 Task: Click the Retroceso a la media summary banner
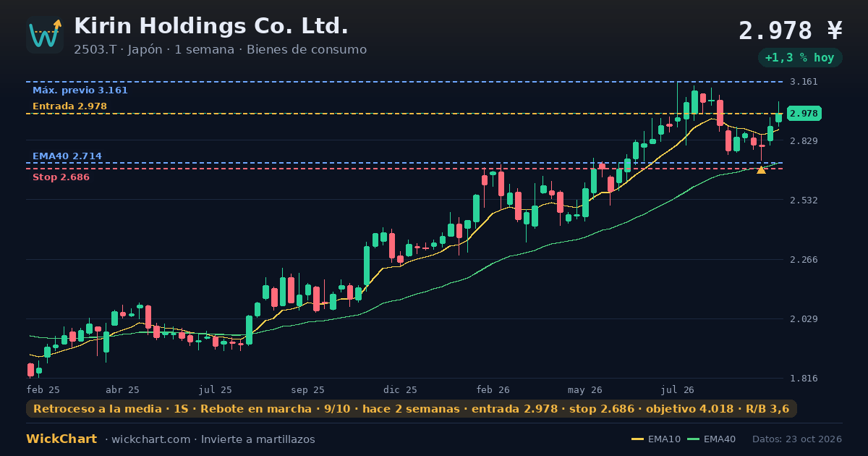pyautogui.click(x=412, y=409)
